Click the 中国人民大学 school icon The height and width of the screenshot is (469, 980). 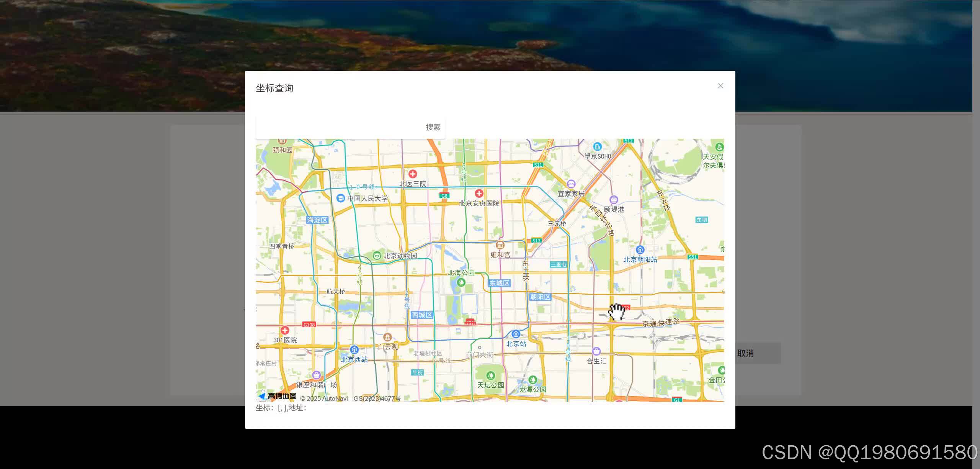tap(340, 198)
